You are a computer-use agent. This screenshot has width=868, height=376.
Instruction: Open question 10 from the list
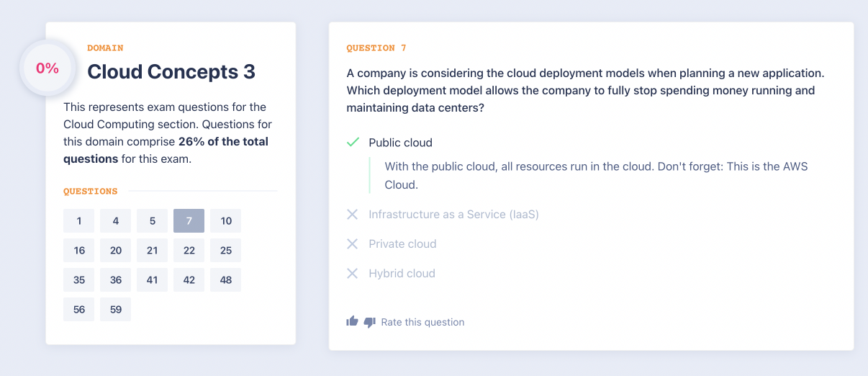(226, 221)
